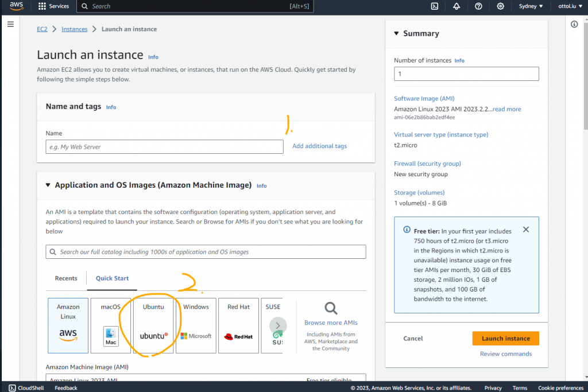Viewport: 588px width, 392px height.
Task: Click Info link next to Application and OS Images
Action: click(261, 185)
